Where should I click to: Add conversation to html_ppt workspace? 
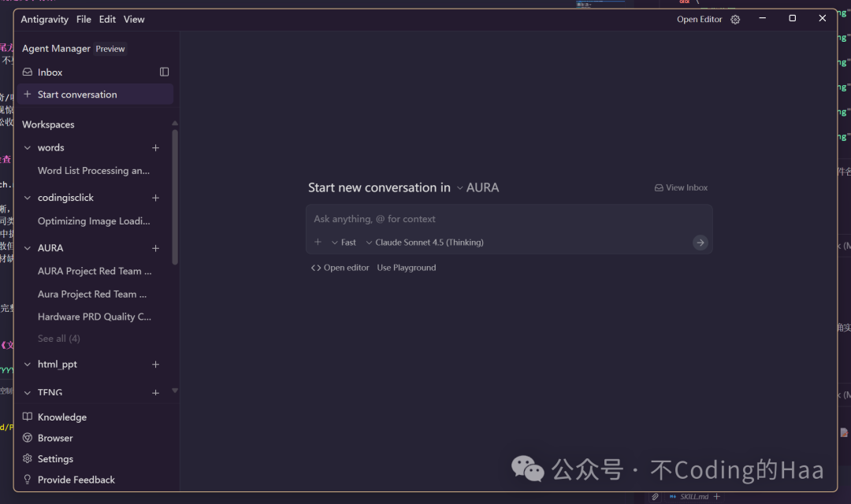tap(155, 365)
